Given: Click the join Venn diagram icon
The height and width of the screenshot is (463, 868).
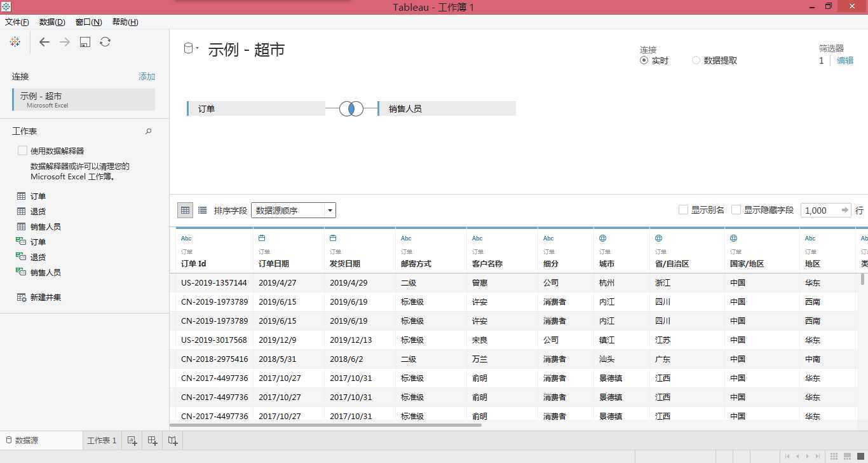Looking at the screenshot, I should click(351, 109).
